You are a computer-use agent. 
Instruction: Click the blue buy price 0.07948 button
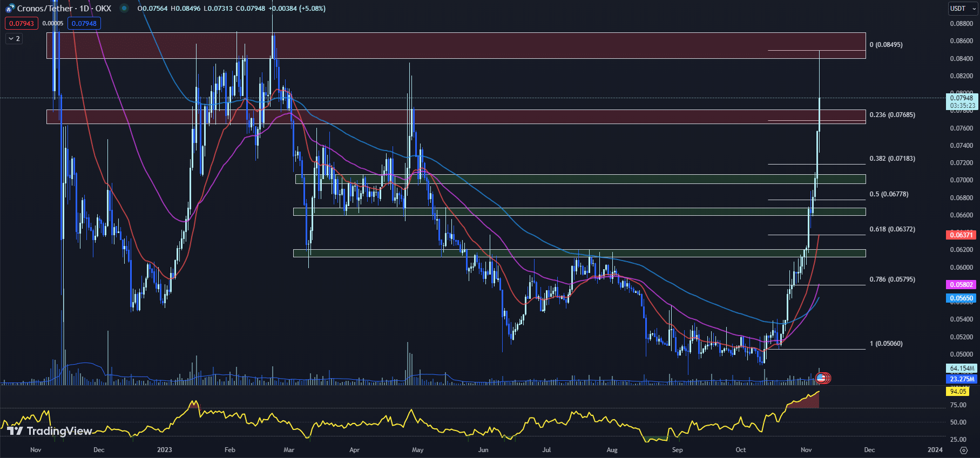pyautogui.click(x=84, y=24)
